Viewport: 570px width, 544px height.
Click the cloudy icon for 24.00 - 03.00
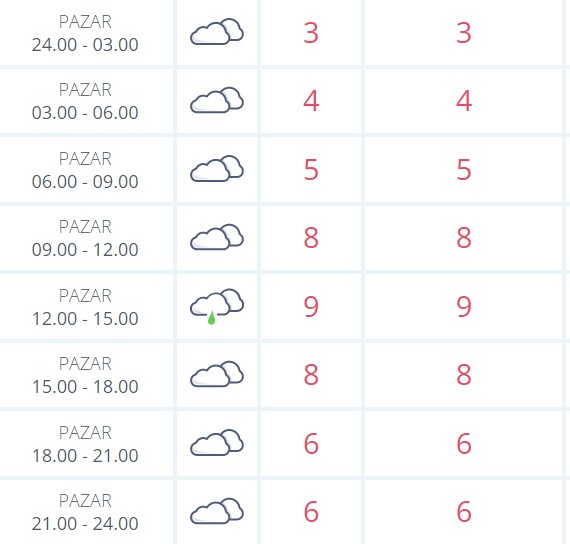point(217,32)
